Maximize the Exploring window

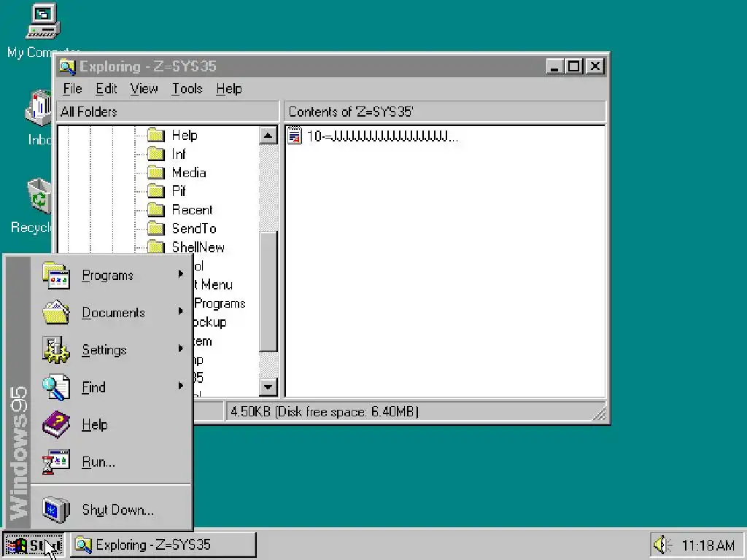(x=574, y=66)
